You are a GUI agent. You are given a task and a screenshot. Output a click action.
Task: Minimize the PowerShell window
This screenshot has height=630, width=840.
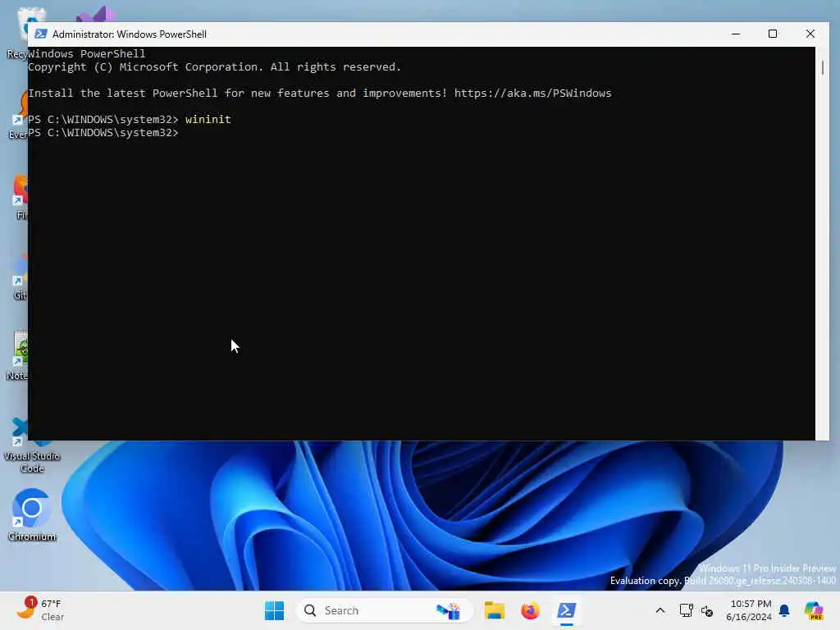click(736, 34)
